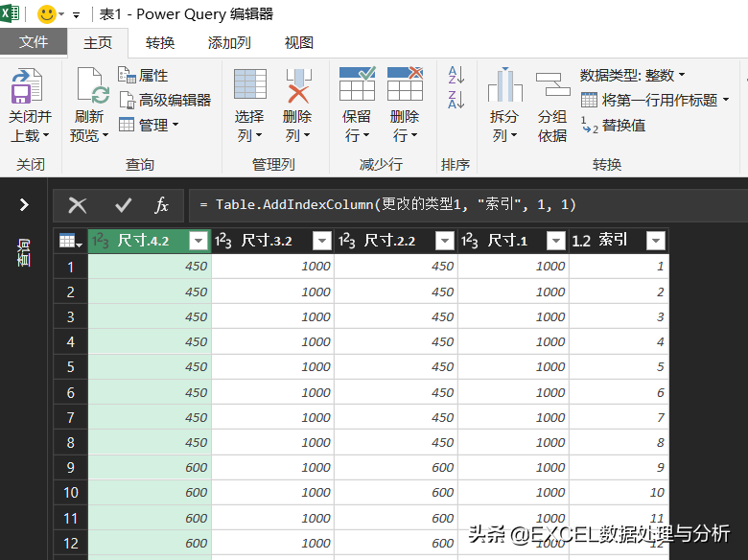Screen dimensions: 748x560
Task: Click 删除行 dropdown arrow label
Action: coord(414,136)
